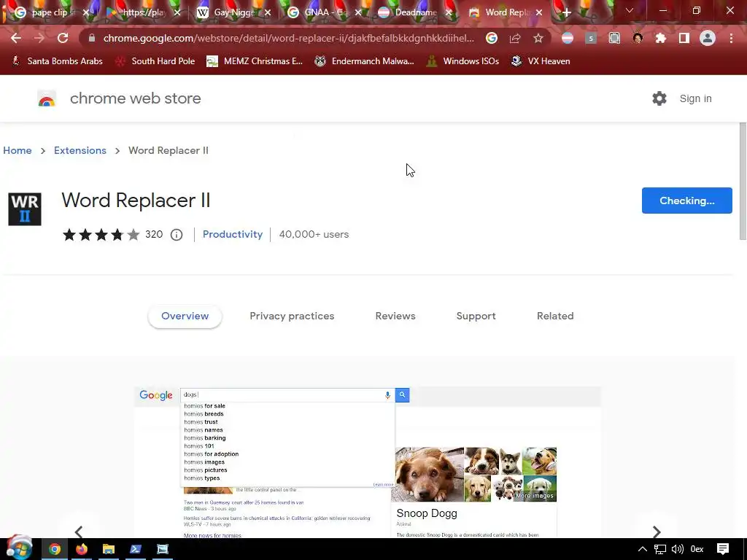
Task: Open the Related tab
Action: coord(555,316)
